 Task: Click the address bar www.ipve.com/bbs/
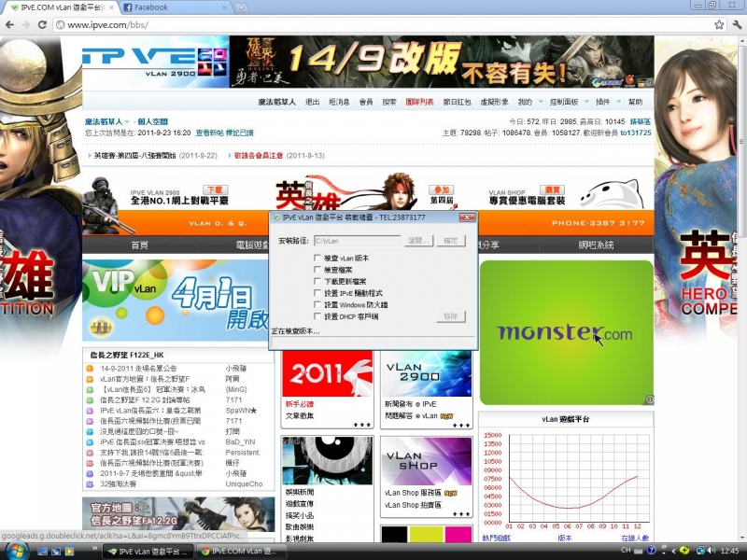tap(381, 25)
